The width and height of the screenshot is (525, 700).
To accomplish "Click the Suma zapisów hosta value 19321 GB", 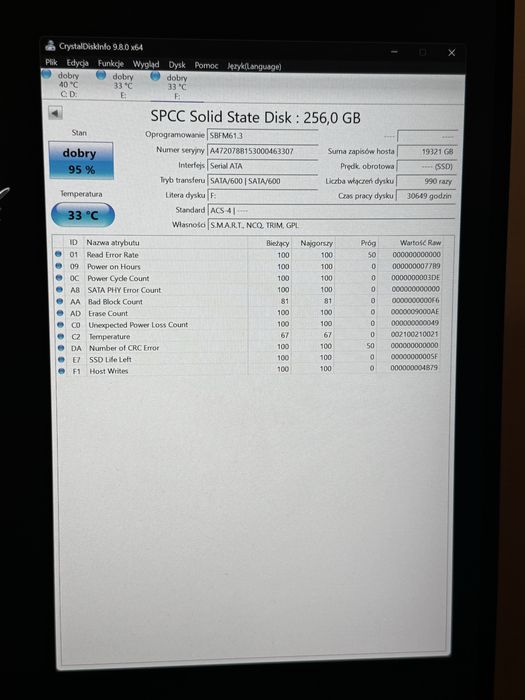I will (x=426, y=151).
